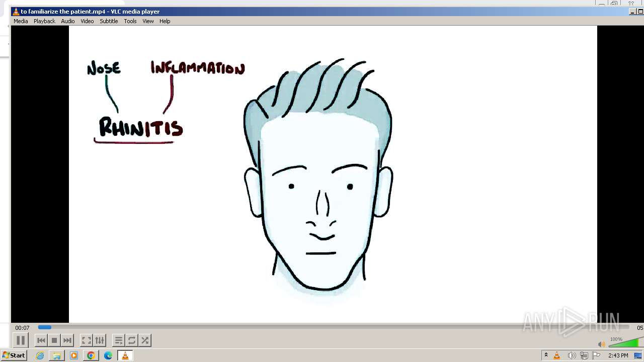
Task: Launch Google Chrome from taskbar
Action: pos(91,355)
